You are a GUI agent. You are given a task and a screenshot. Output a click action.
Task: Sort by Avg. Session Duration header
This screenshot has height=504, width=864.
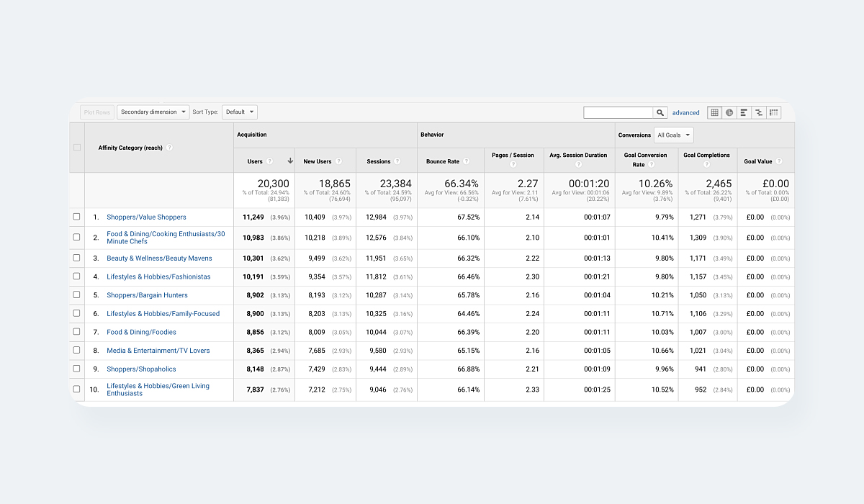[x=579, y=156]
